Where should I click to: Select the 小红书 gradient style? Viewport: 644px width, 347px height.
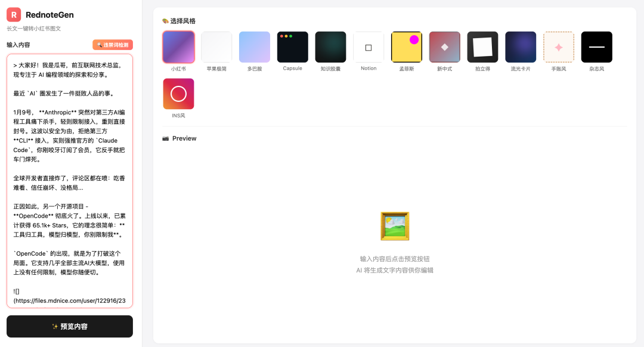[x=178, y=47]
